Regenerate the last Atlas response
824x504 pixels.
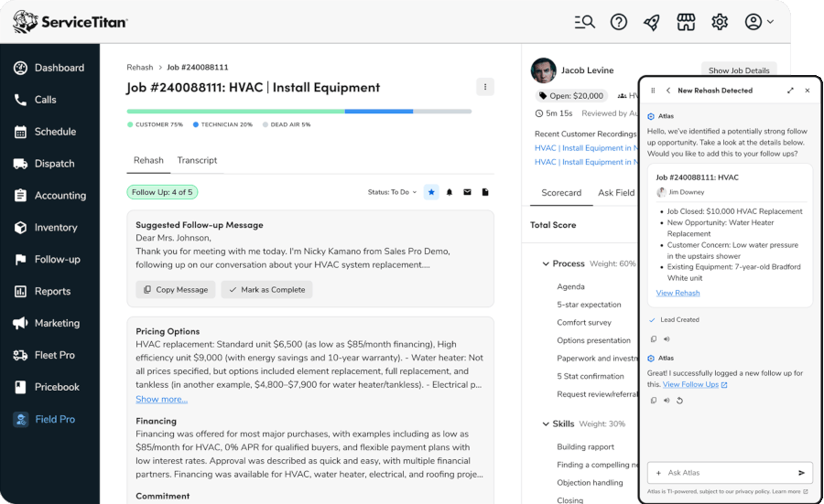679,401
